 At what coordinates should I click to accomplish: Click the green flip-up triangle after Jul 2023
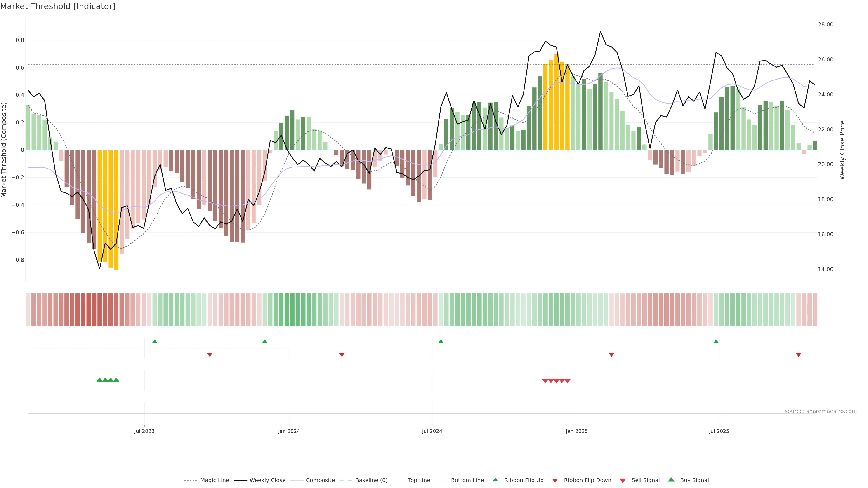click(155, 342)
